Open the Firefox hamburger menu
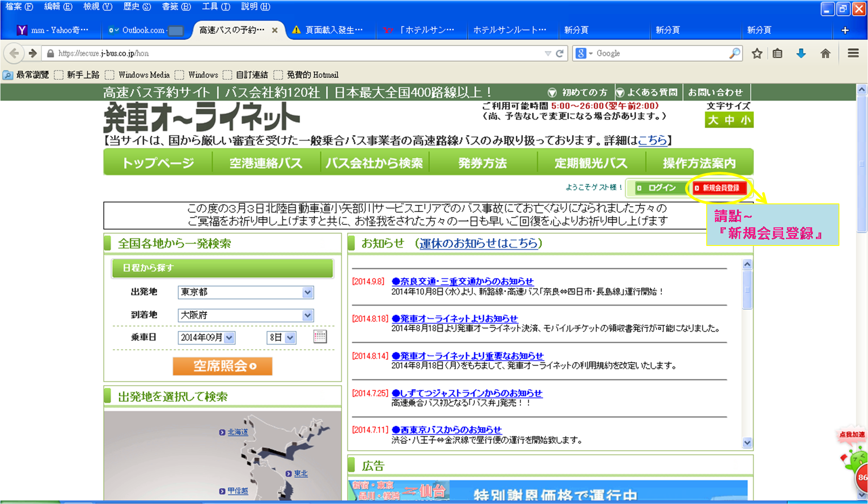The image size is (868, 504). point(853,53)
